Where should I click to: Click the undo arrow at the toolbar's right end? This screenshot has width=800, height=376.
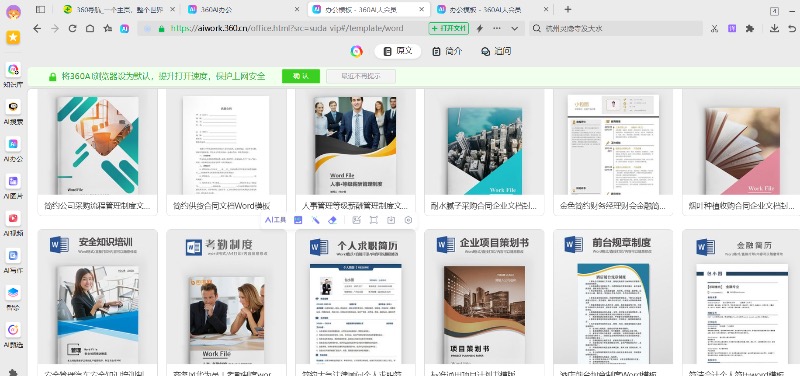(792, 29)
